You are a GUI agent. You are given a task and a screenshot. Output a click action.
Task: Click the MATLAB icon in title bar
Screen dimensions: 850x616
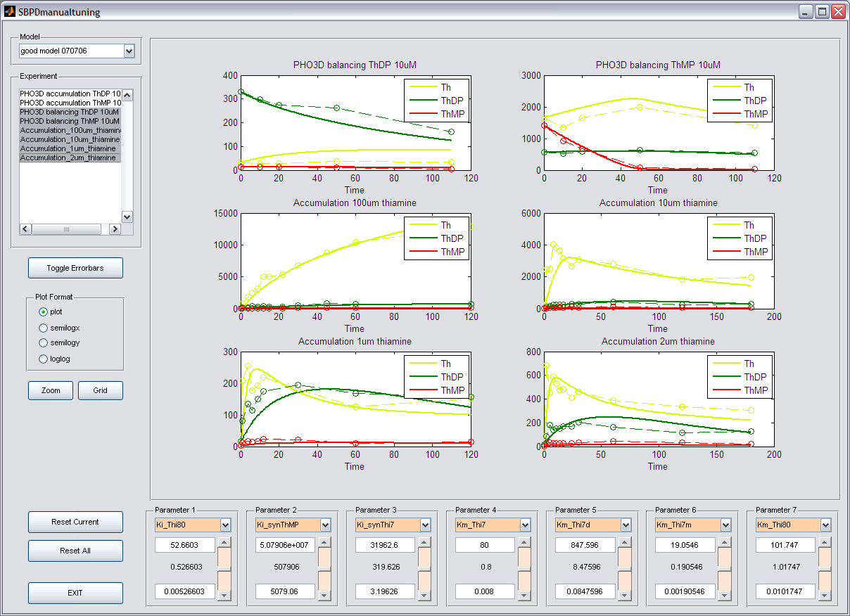(x=10, y=11)
